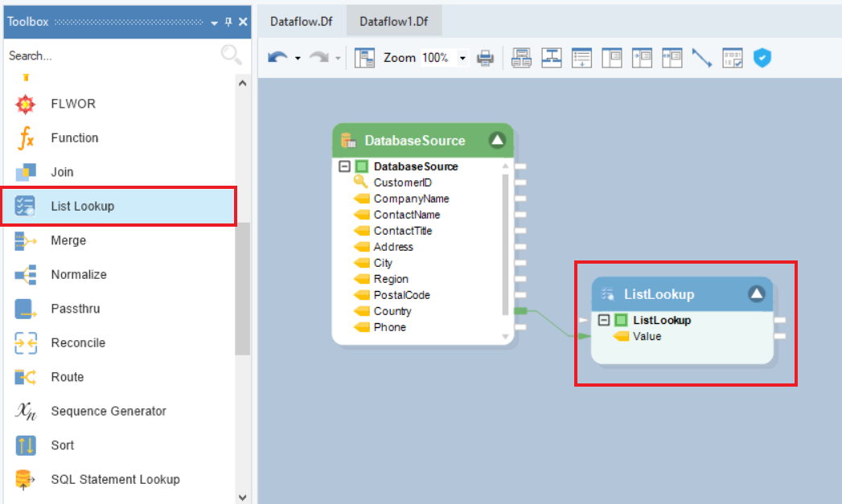The height and width of the screenshot is (504, 842).
Task: Pin the Toolbox panel
Action: click(x=228, y=23)
